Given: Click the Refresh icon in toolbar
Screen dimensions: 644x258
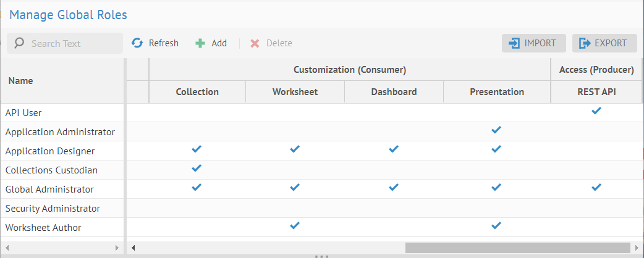Looking at the screenshot, I should point(137,43).
